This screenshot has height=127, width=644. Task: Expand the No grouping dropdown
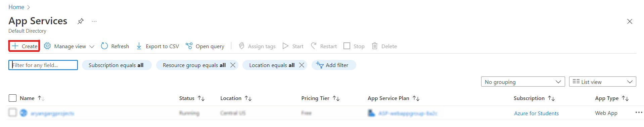(x=523, y=82)
